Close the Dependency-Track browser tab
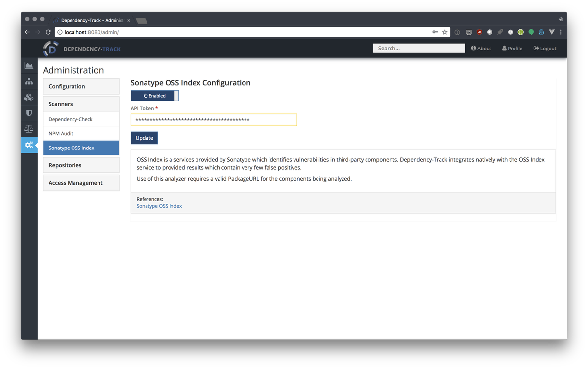Viewport: 588px width, 369px height. (x=129, y=21)
